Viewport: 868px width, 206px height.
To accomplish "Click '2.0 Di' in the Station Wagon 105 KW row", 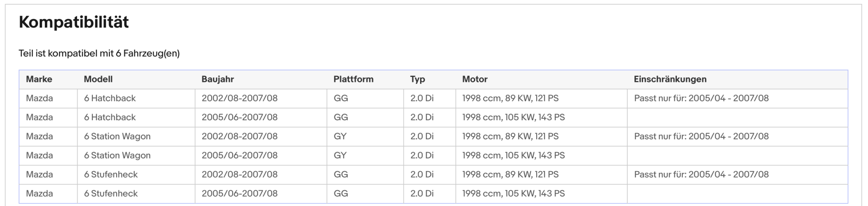I will point(422,155).
